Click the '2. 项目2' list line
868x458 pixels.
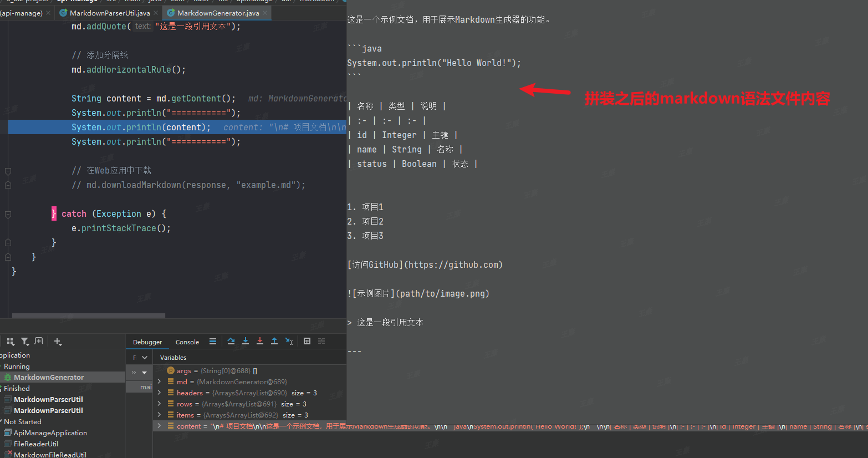tap(365, 222)
